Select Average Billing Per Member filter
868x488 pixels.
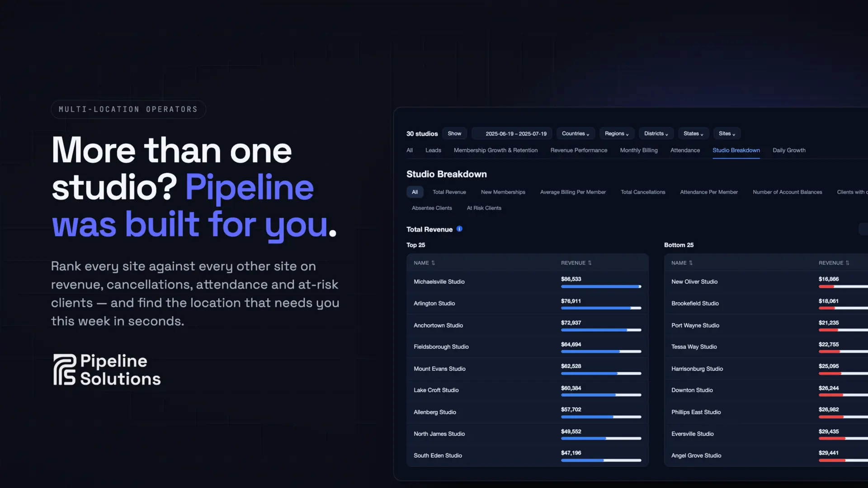[573, 192]
